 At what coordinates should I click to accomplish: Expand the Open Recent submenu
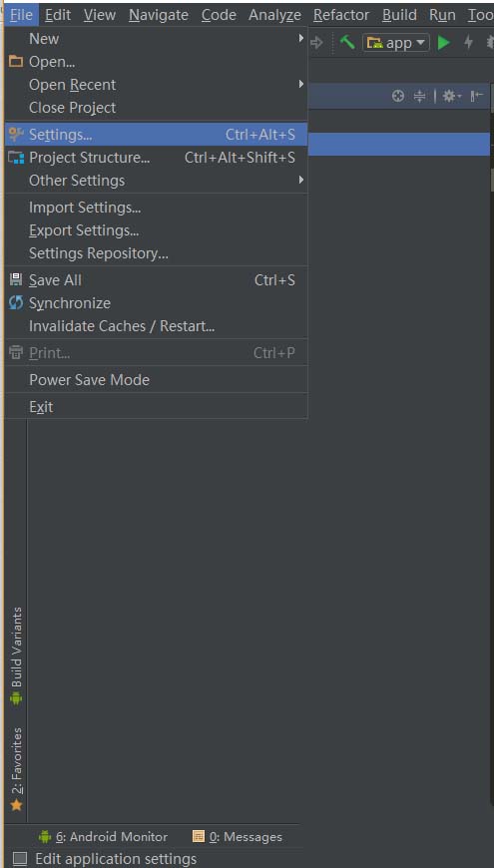pyautogui.click(x=156, y=85)
